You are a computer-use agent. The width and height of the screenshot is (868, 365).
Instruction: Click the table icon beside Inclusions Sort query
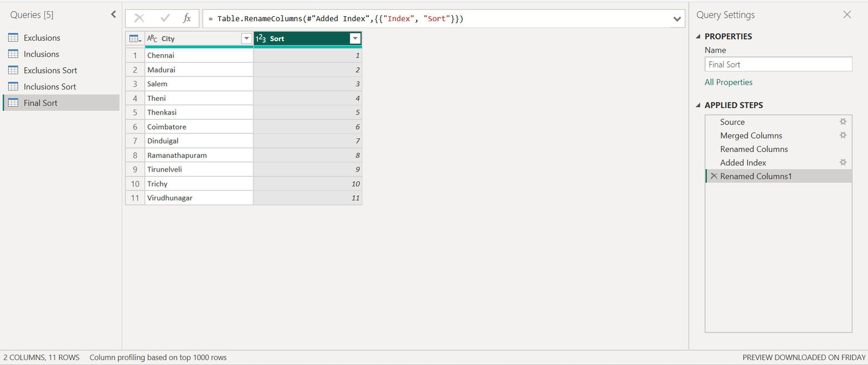tap(14, 86)
